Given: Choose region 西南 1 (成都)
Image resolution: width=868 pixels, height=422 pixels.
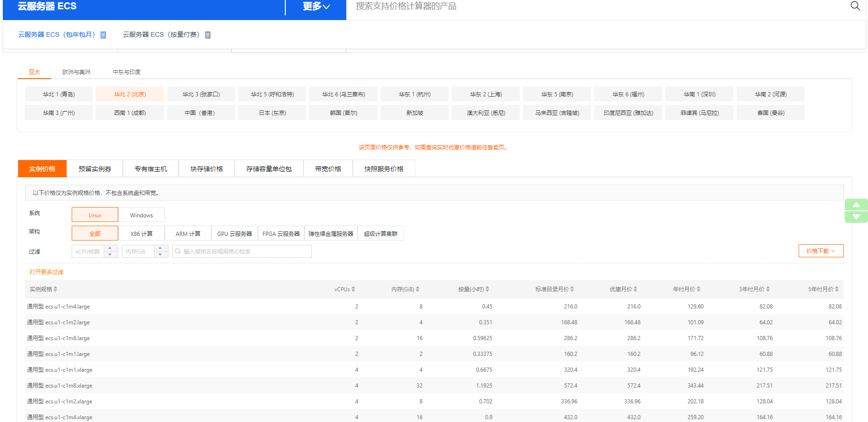Looking at the screenshot, I should (130, 113).
